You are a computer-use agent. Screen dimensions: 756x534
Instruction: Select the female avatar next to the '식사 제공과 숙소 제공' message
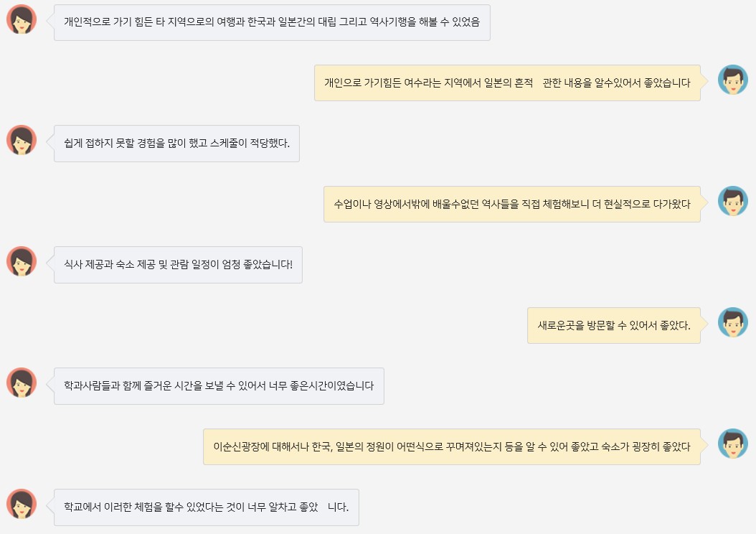click(x=22, y=262)
